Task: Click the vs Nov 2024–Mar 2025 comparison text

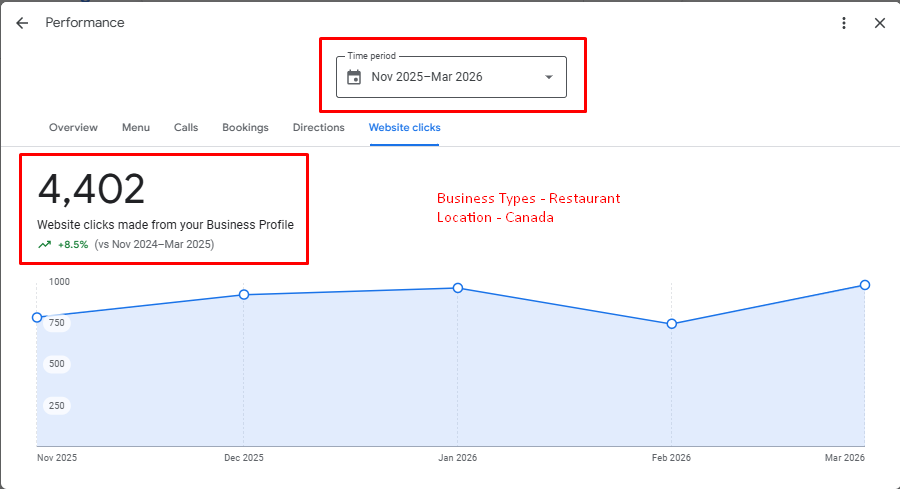Action: tap(154, 244)
